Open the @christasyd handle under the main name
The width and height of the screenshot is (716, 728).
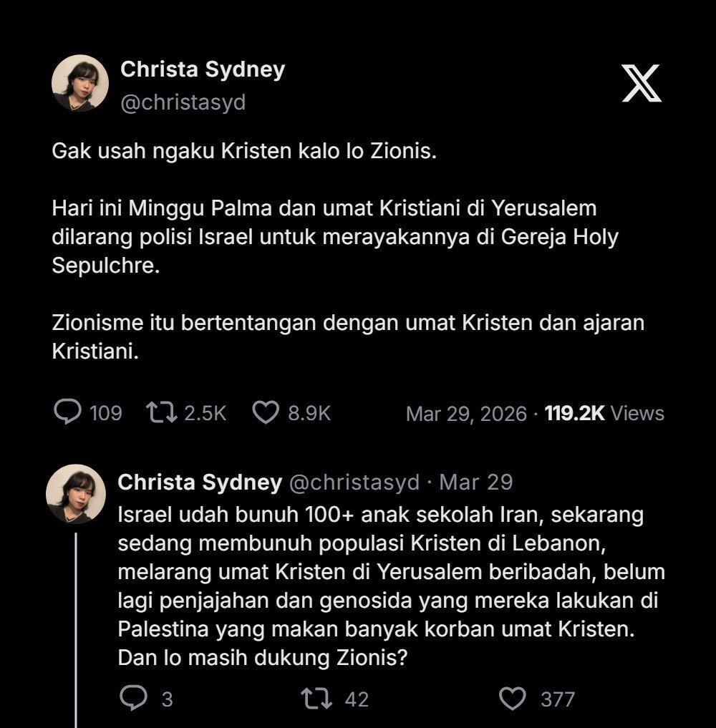[x=183, y=102]
